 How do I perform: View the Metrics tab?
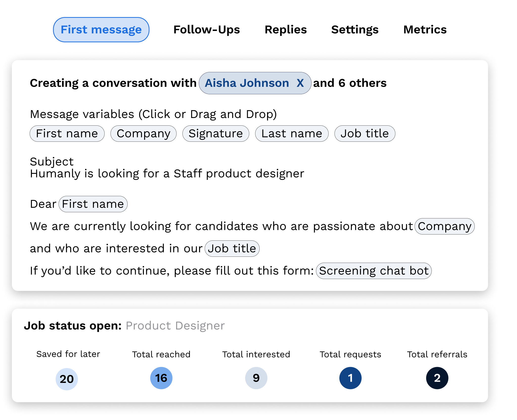click(x=425, y=30)
